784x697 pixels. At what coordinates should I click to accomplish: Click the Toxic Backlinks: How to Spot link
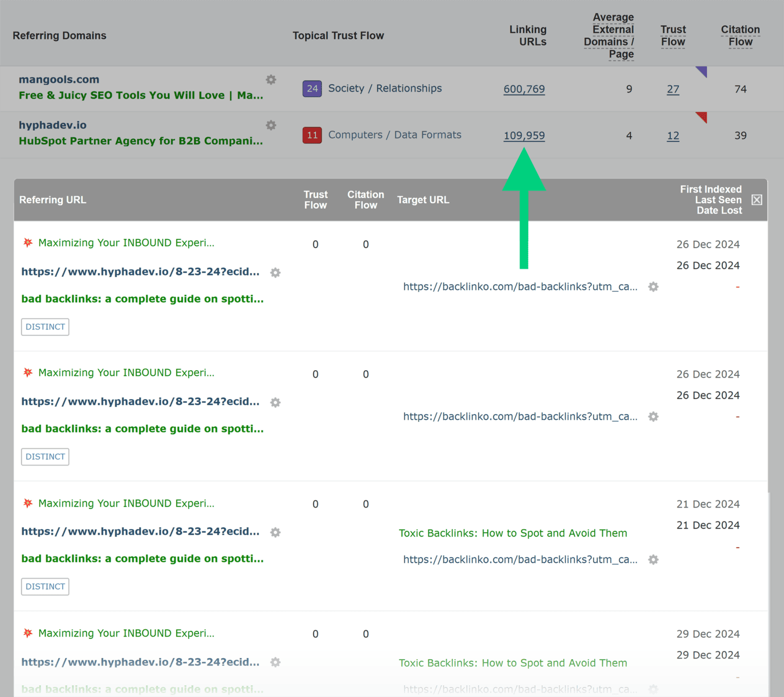click(512, 533)
